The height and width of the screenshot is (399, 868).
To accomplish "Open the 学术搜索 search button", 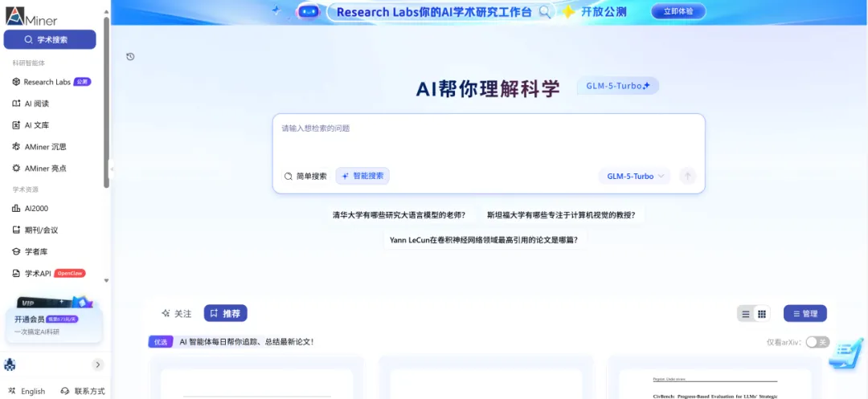I will [50, 40].
